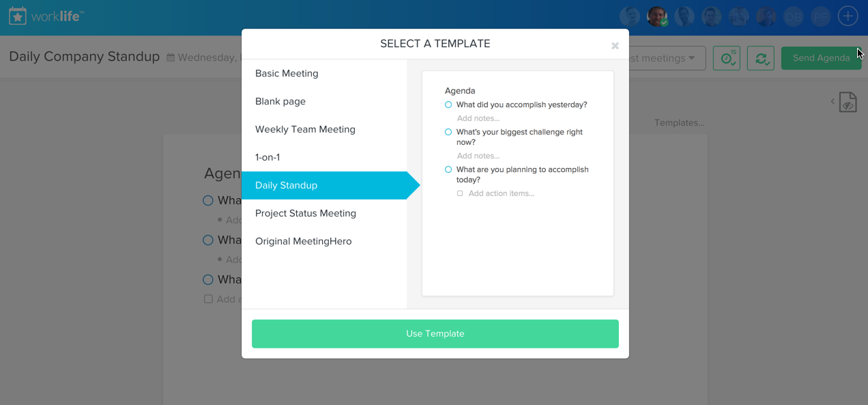Toggle the hidden document preview icon
This screenshot has height=405, width=868.
pos(848,102)
